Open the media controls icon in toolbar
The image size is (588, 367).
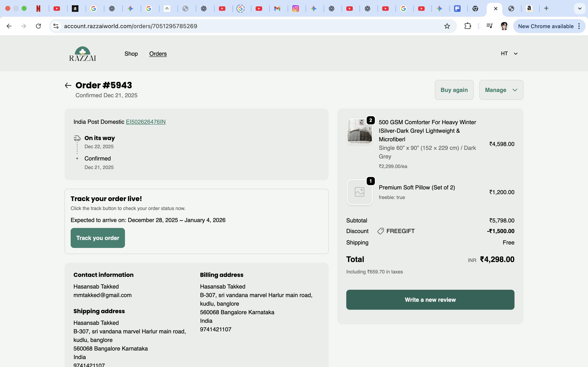[x=489, y=26]
